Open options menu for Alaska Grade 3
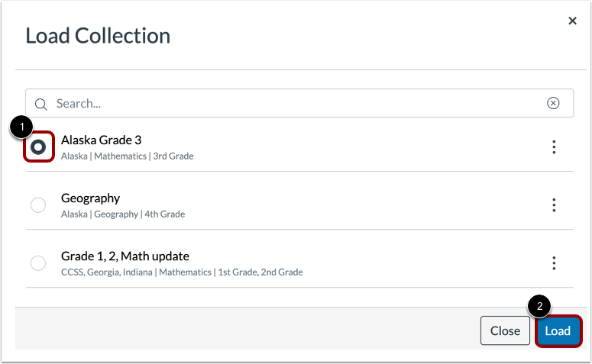 pyautogui.click(x=554, y=147)
